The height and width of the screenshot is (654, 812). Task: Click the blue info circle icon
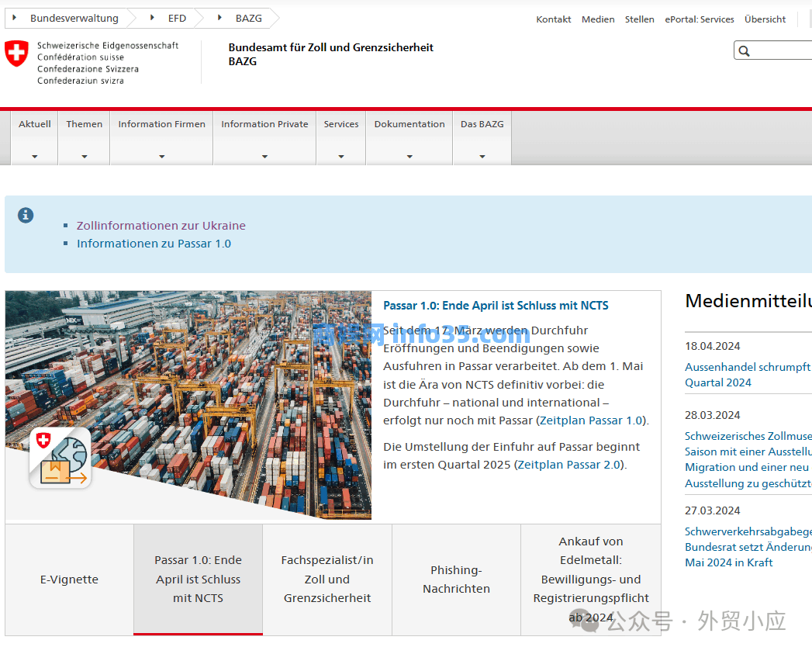click(26, 215)
